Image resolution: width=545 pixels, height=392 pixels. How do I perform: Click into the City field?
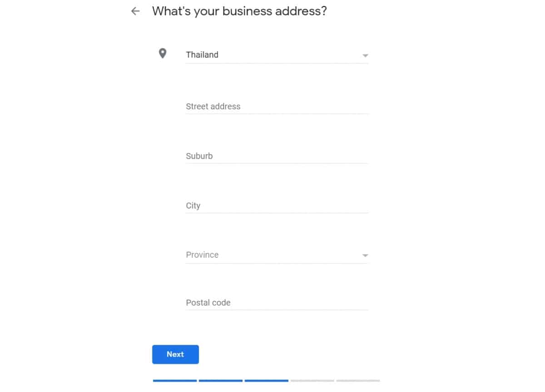click(x=277, y=206)
